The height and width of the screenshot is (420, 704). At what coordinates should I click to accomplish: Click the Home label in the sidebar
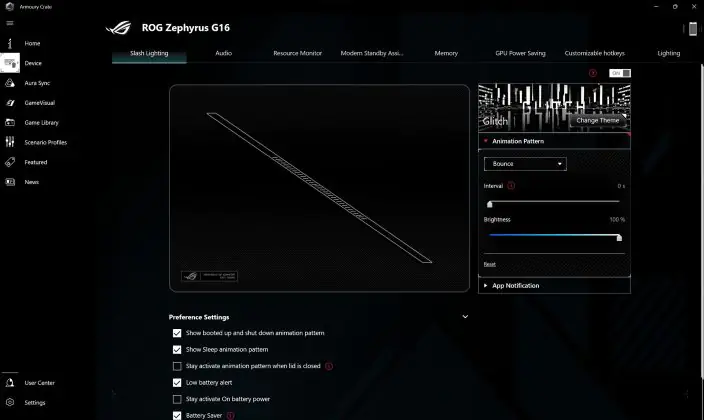[x=32, y=44]
